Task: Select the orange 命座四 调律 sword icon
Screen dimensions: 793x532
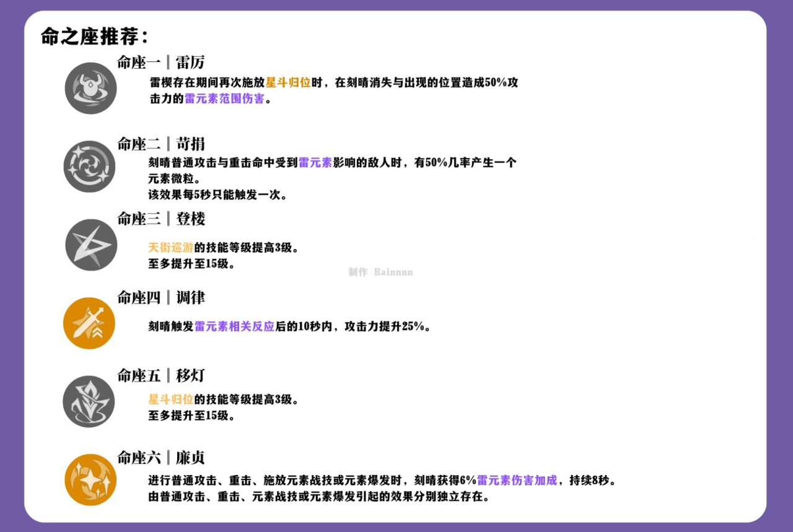Action: click(x=89, y=323)
